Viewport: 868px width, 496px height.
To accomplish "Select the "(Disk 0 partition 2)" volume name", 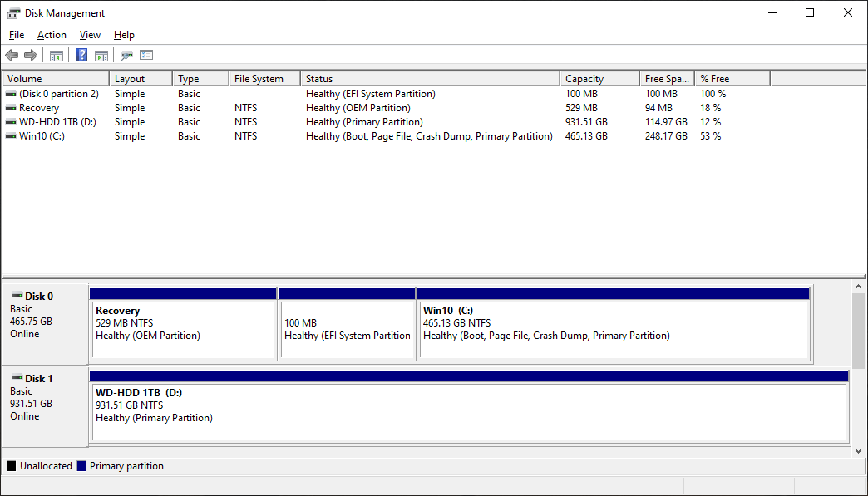I will click(59, 94).
